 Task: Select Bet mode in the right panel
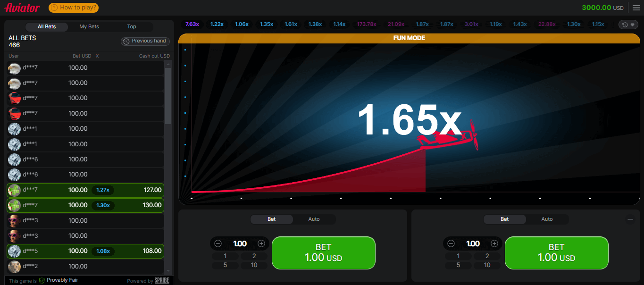tap(504, 219)
